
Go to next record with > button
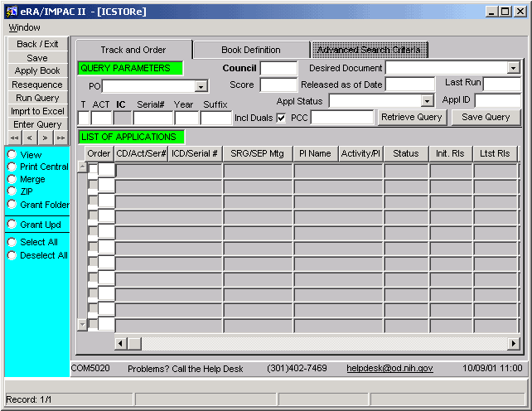[x=45, y=138]
